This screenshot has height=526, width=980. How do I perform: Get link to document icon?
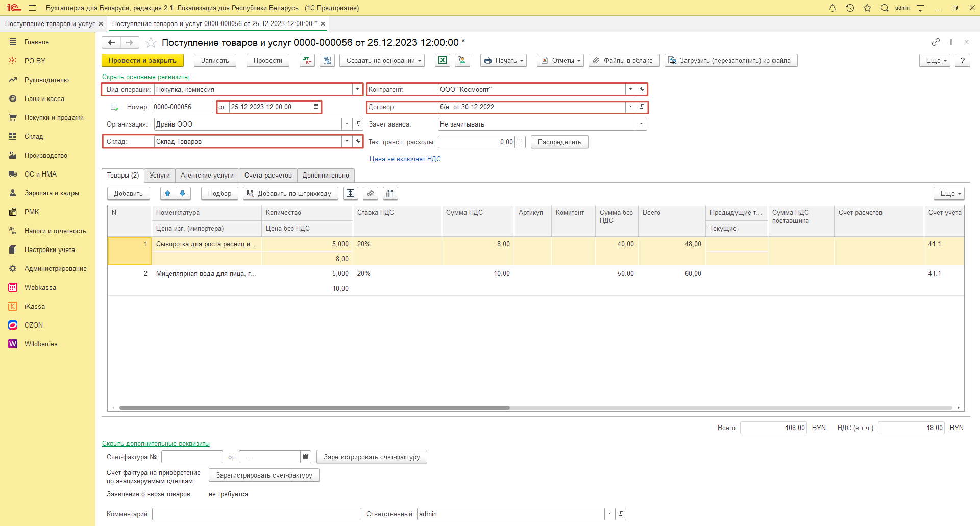(936, 42)
